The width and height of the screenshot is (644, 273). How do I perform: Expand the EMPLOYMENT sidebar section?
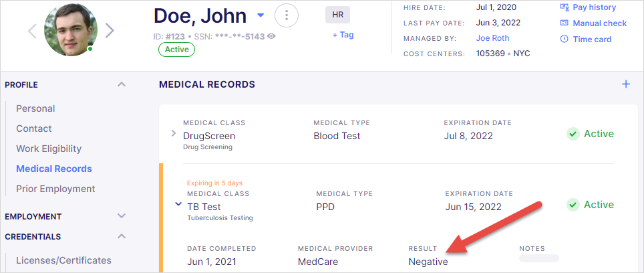[x=121, y=216]
